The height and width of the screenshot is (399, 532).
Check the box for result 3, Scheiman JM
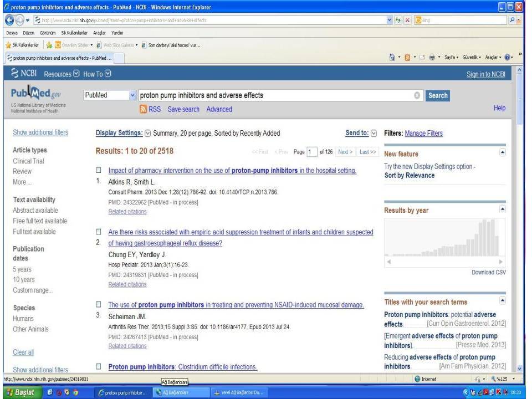coord(99,304)
